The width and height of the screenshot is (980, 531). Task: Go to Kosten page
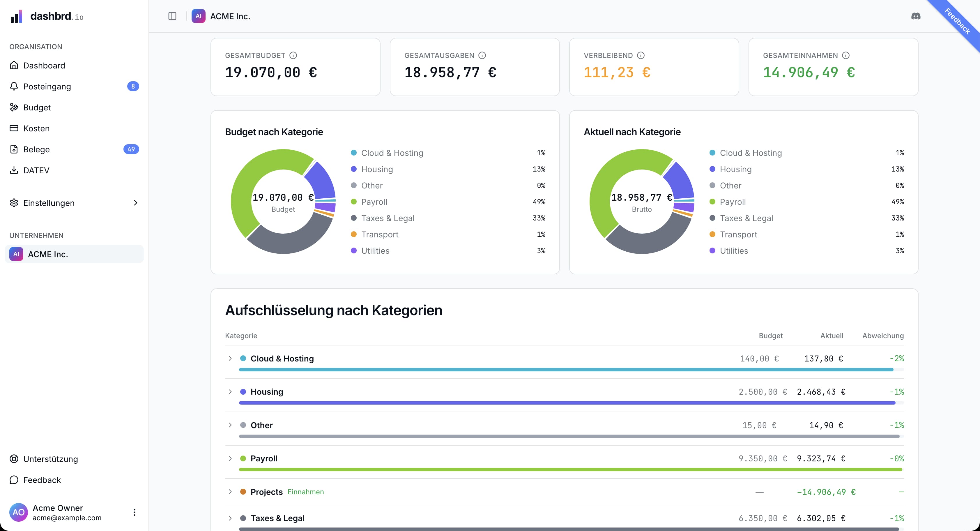74,128
